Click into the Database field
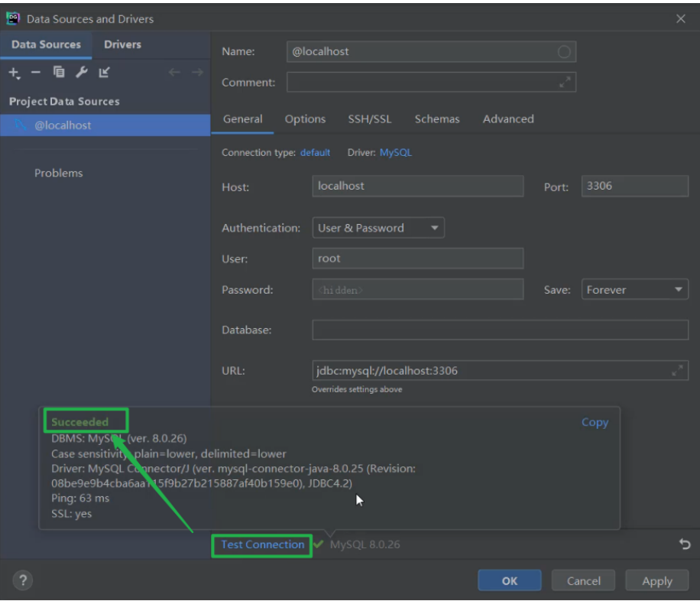The width and height of the screenshot is (700, 601). [x=500, y=330]
